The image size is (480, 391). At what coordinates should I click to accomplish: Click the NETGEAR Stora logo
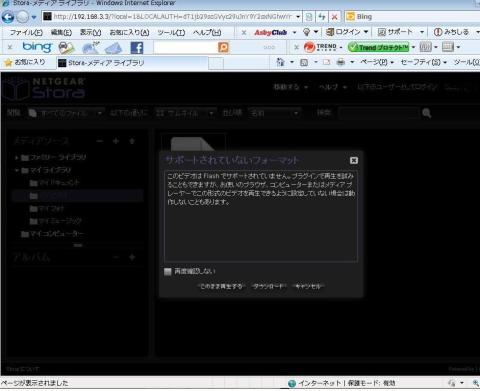coord(43,88)
